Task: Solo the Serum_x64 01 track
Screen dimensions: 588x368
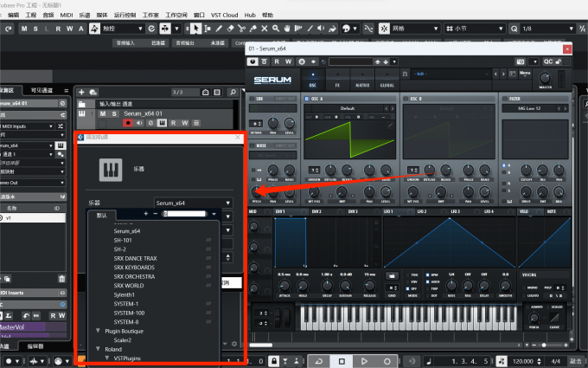Action: pos(114,113)
